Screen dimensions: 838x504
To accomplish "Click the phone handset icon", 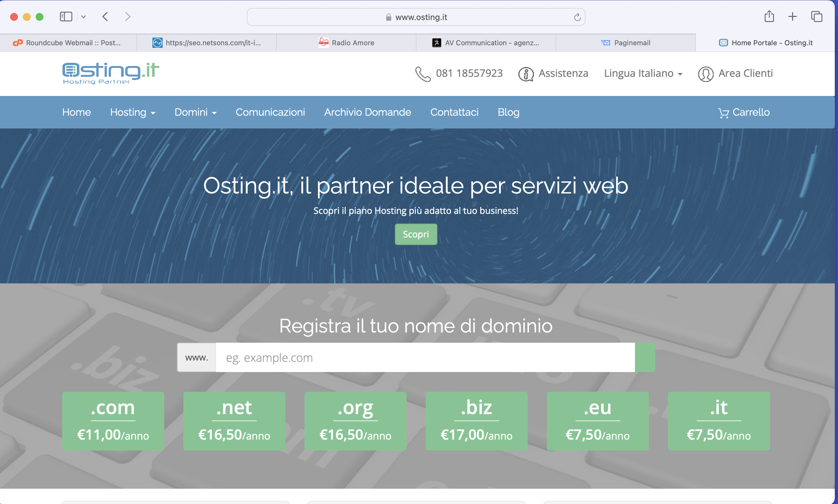I will (x=423, y=74).
